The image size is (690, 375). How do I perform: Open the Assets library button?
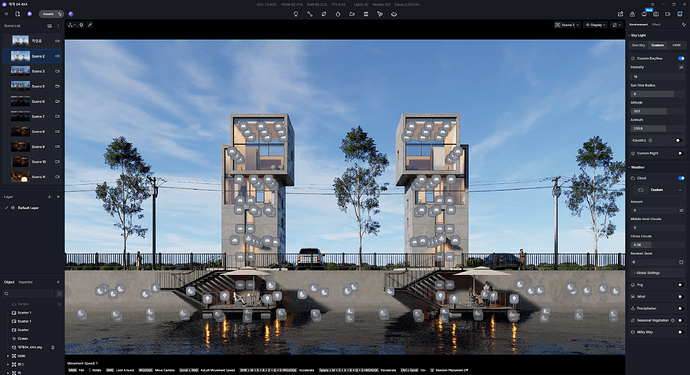pos(51,14)
